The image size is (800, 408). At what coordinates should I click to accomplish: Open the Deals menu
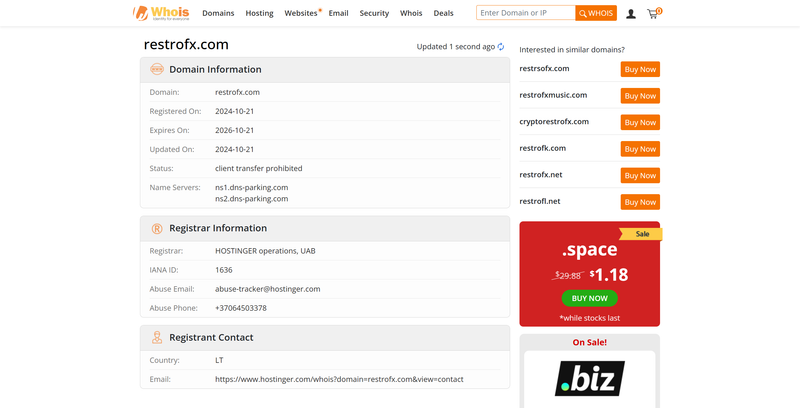tap(443, 13)
